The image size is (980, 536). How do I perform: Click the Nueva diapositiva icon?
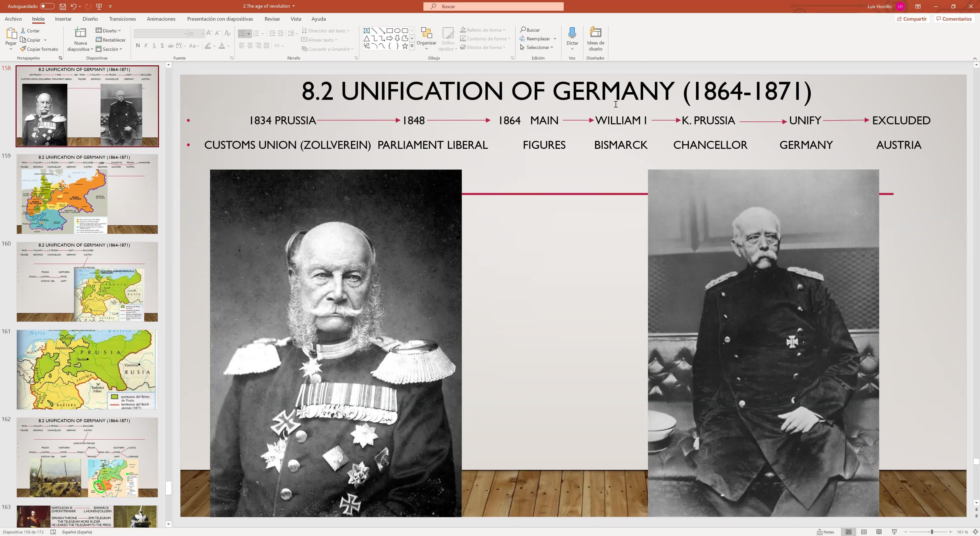(80, 33)
